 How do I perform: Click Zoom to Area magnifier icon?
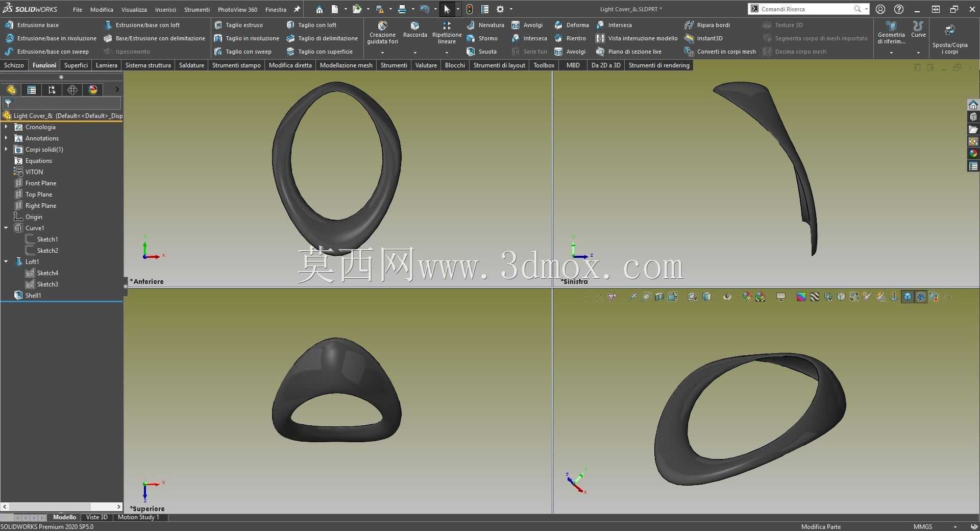[646, 297]
